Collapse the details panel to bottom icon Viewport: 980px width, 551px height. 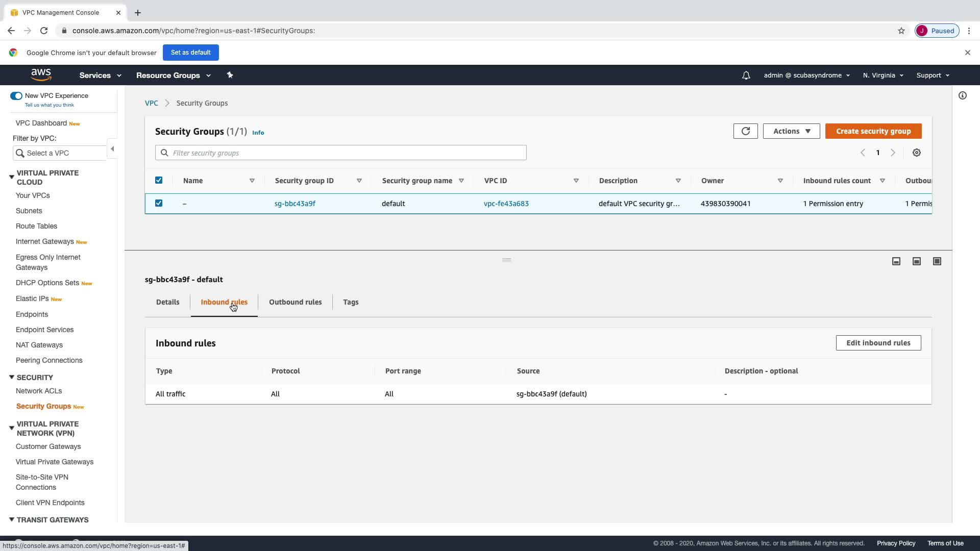pos(896,261)
